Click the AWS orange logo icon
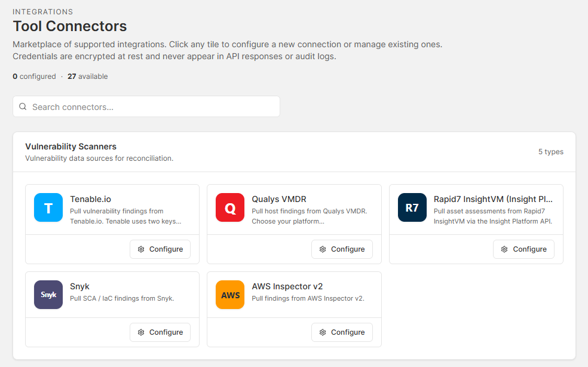The height and width of the screenshot is (367, 588). click(230, 295)
